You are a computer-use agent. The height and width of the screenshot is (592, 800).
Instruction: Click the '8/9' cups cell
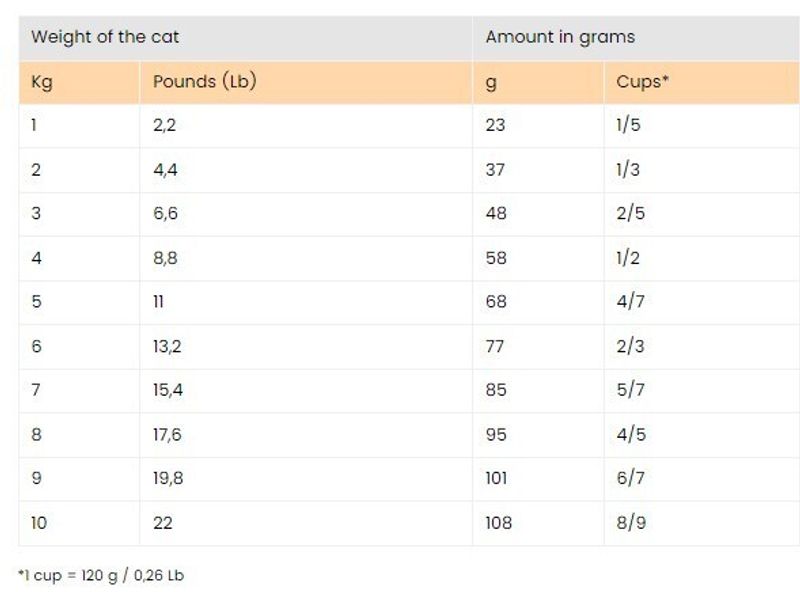pos(630,522)
